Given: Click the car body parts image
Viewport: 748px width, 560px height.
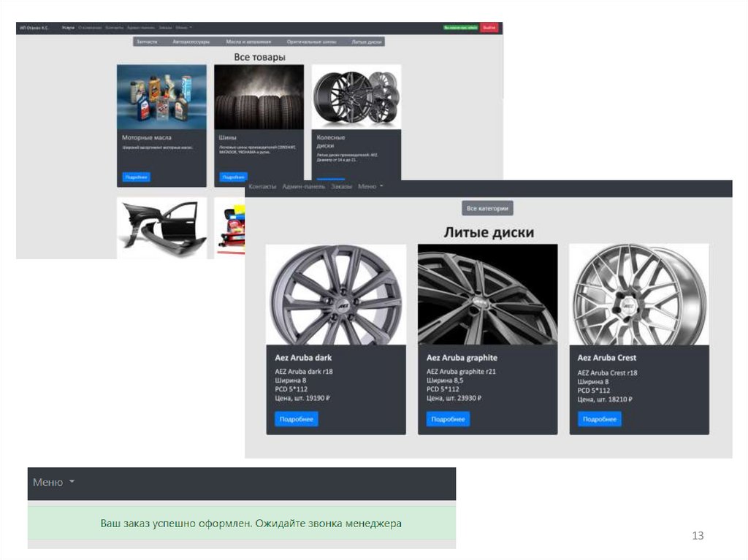Looking at the screenshot, I should point(161,228).
